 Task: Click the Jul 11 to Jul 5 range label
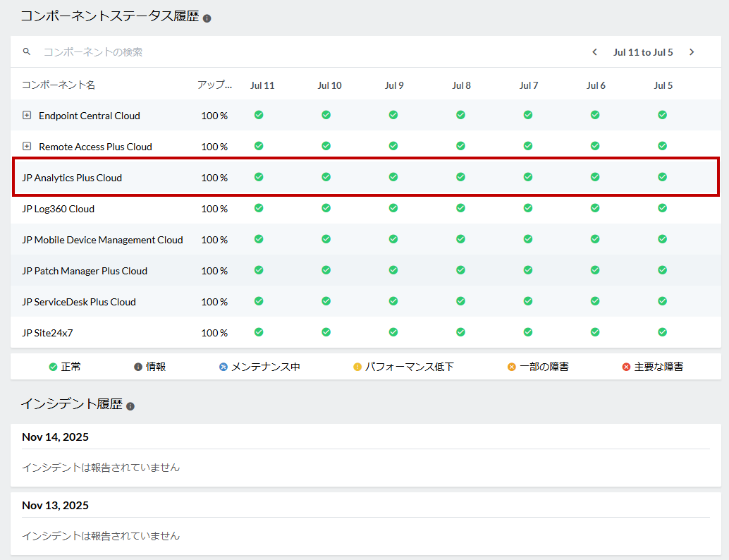click(643, 52)
